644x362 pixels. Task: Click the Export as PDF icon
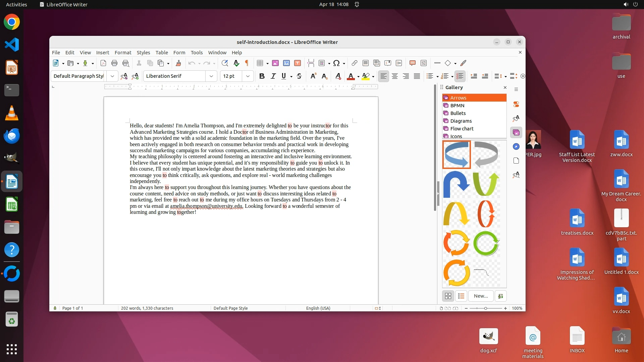(103, 63)
